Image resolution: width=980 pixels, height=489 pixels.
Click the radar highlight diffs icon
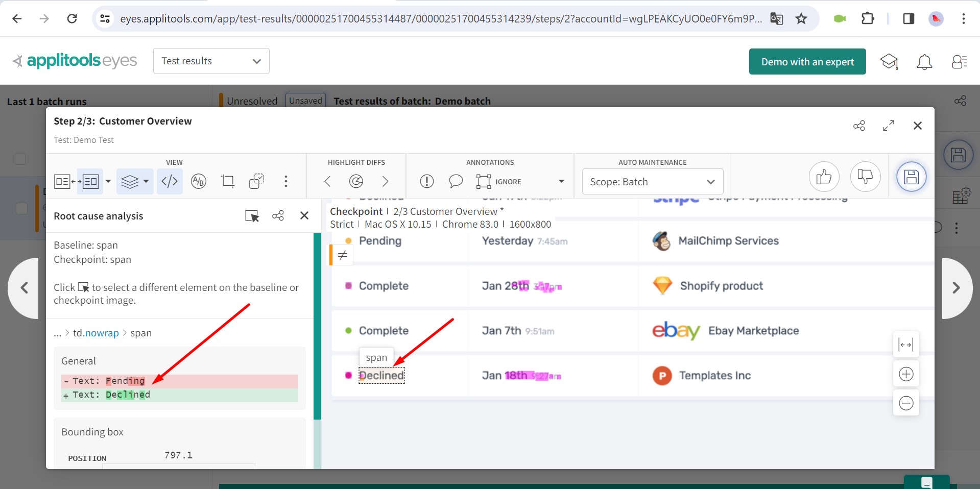pyautogui.click(x=356, y=181)
